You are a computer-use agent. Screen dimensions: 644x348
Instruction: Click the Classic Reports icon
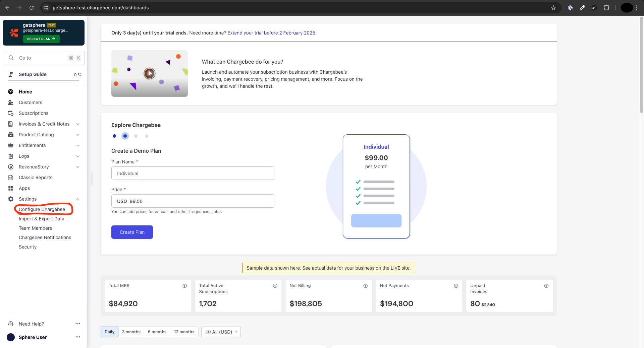[11, 178]
